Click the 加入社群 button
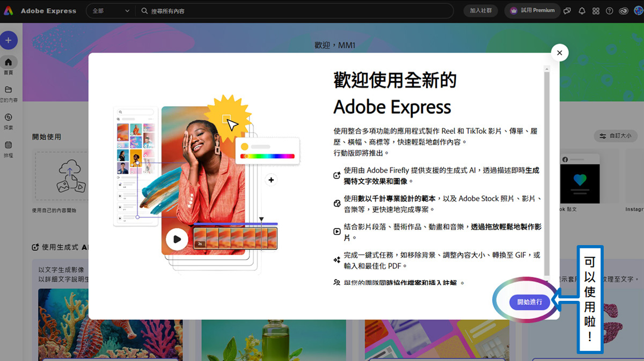The height and width of the screenshot is (361, 644). 480,11
